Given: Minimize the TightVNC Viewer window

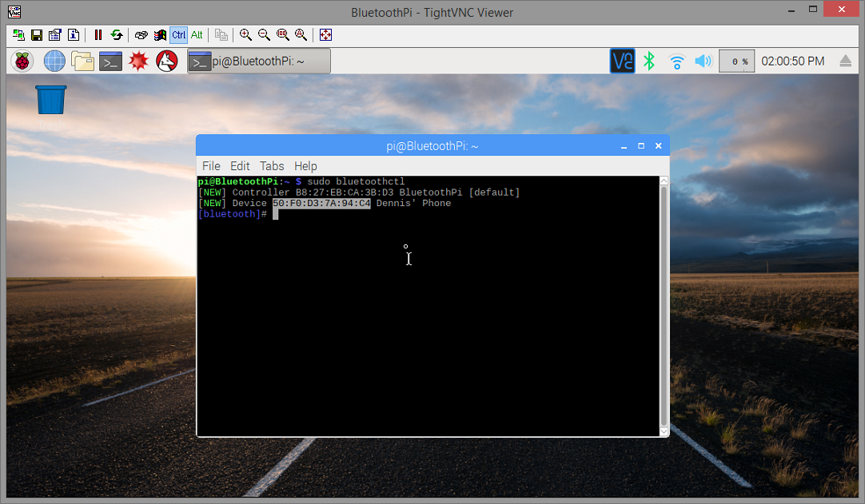Looking at the screenshot, I should pyautogui.click(x=791, y=10).
